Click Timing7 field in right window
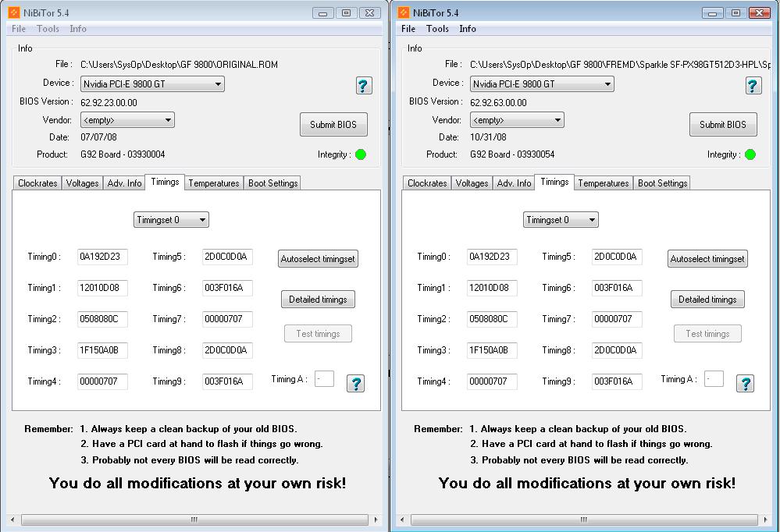This screenshot has height=532, width=780. (617, 319)
